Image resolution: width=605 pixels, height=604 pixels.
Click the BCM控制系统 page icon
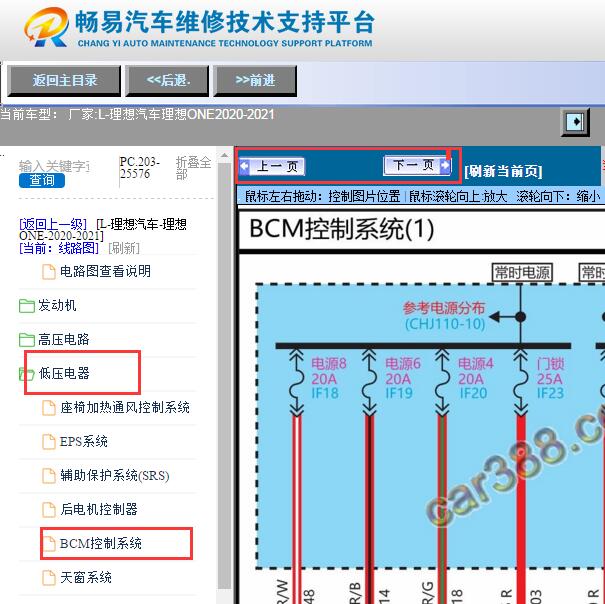49,544
